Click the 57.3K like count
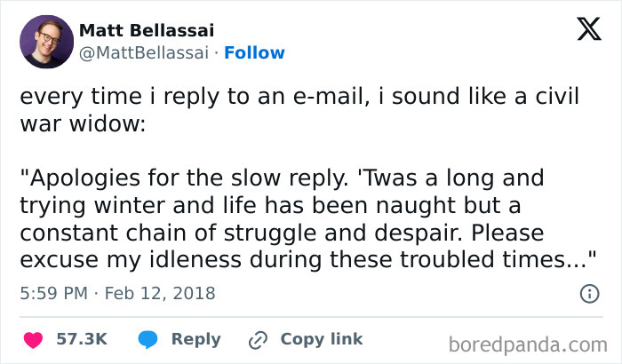This screenshot has height=364, width=622. tap(82, 339)
